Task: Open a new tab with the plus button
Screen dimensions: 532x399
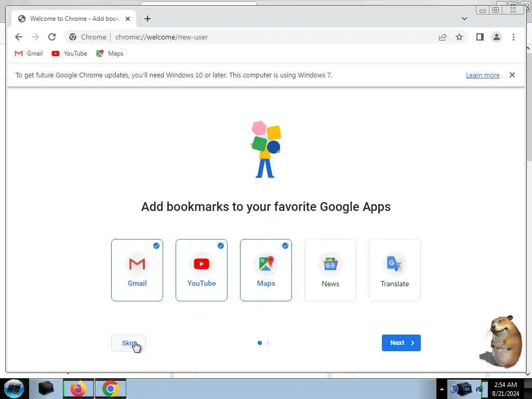Action: 147,19
